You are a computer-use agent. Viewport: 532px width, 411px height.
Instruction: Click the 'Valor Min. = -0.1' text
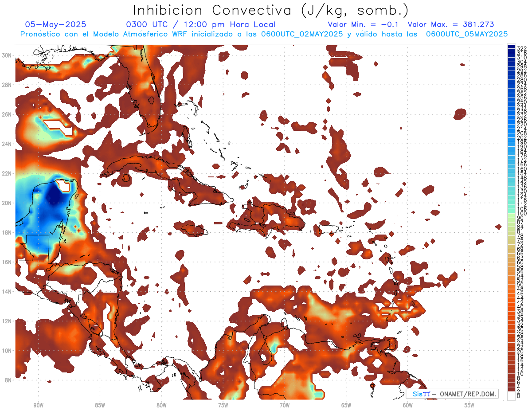click(x=363, y=24)
